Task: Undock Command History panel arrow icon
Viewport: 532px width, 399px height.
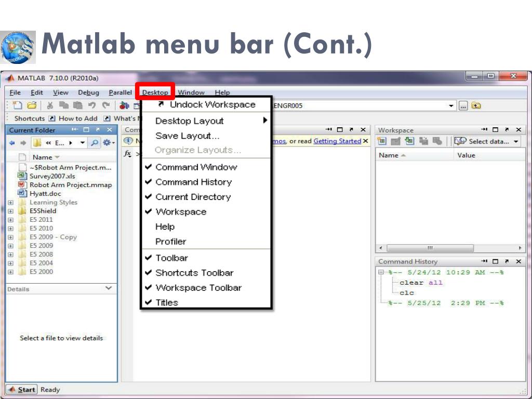Action: [507, 261]
